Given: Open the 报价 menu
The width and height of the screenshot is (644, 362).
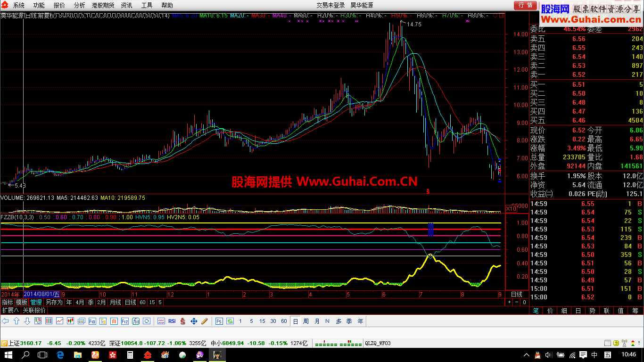Looking at the screenshot, I should pos(59,5).
